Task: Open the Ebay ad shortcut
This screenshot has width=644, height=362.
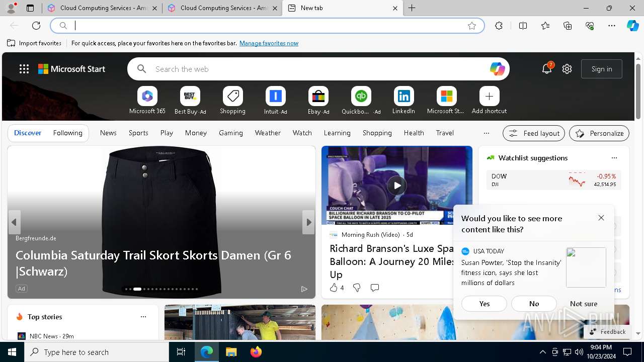Action: 318,101
